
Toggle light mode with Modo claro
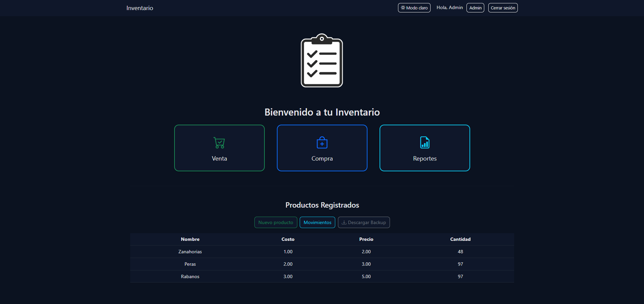point(414,7)
